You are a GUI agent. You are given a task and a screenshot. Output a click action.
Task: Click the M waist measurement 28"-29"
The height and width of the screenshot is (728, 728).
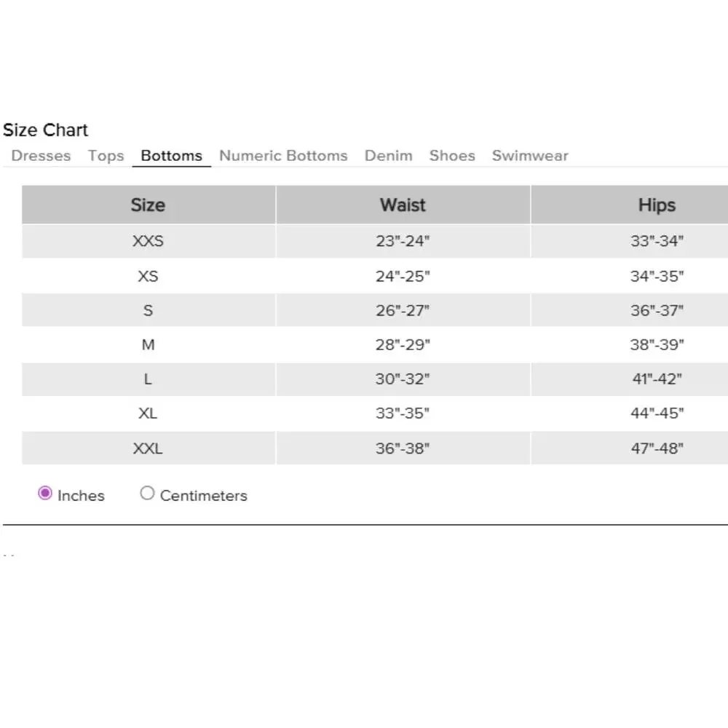[x=403, y=344]
